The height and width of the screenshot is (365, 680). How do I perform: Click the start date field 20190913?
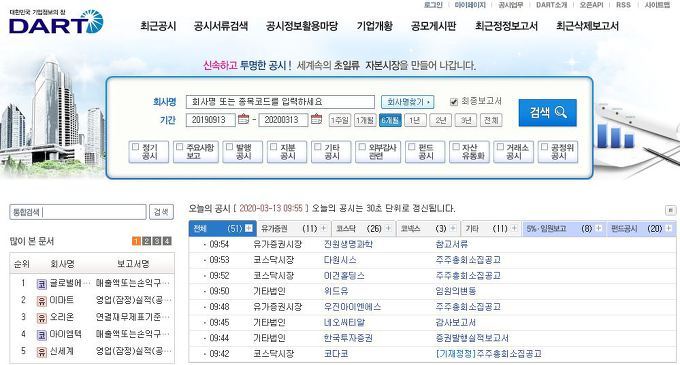(x=211, y=120)
